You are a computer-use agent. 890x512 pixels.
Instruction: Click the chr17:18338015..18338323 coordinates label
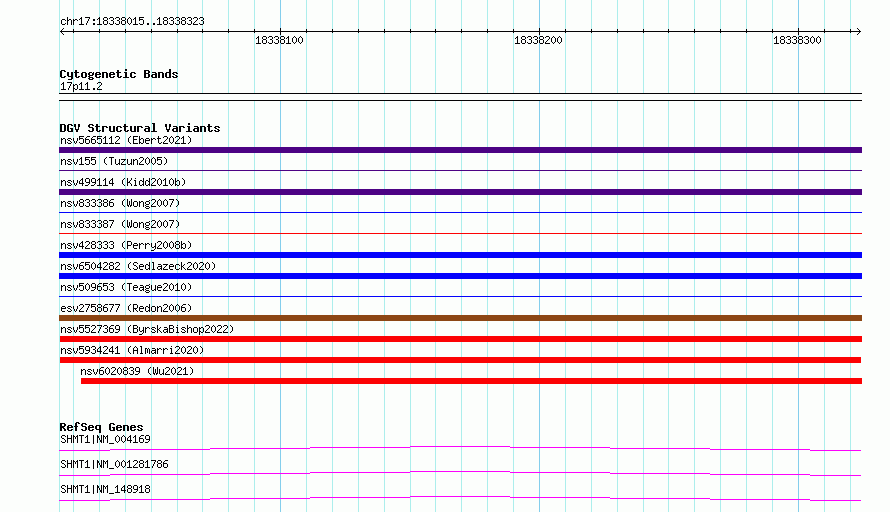click(x=132, y=21)
